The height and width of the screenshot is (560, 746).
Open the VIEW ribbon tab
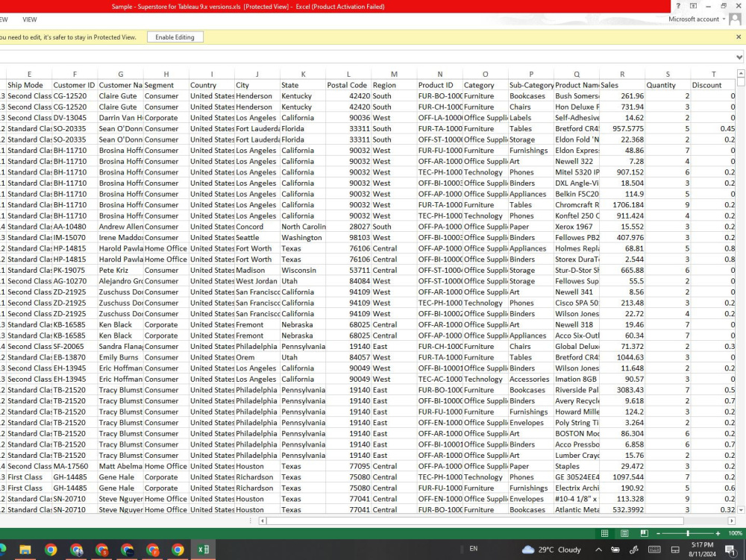pos(30,19)
